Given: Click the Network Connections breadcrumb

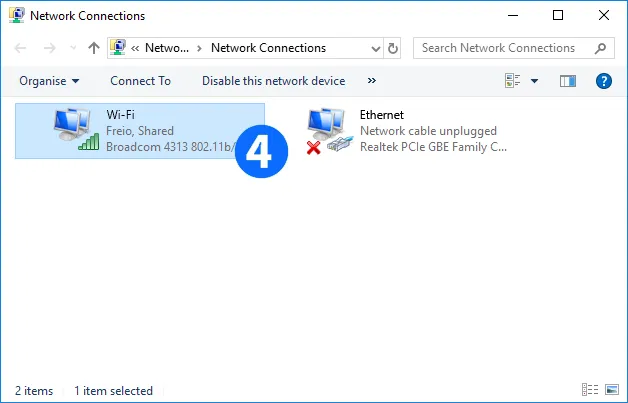Looking at the screenshot, I should coord(268,48).
